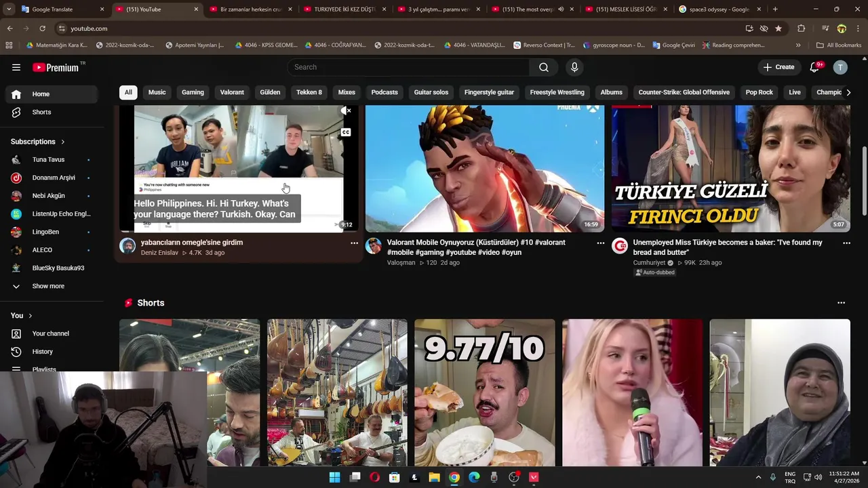This screenshot has width=868, height=488.
Task: Expand the You section arrow
Action: [x=30, y=316]
